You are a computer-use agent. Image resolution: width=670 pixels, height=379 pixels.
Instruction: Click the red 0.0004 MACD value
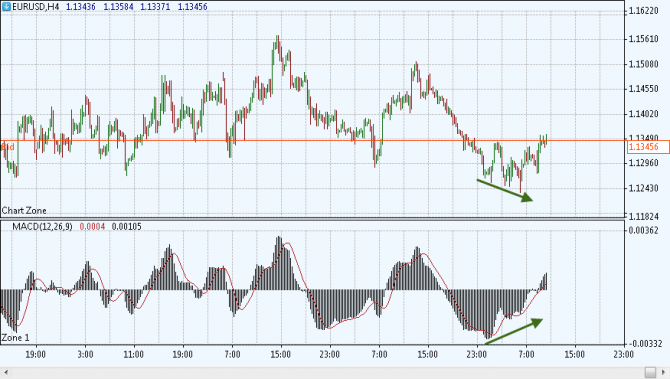point(92,226)
